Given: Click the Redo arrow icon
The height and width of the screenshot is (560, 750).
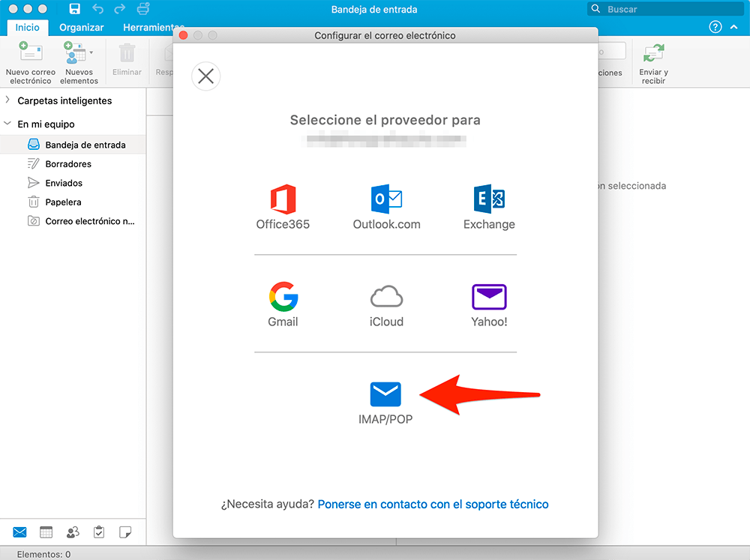Looking at the screenshot, I should tap(119, 8).
